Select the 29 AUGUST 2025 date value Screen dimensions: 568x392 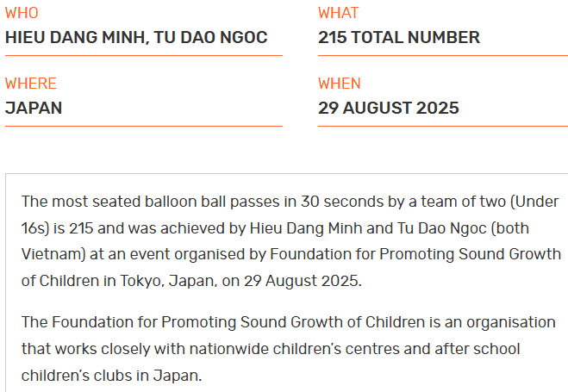click(x=388, y=109)
